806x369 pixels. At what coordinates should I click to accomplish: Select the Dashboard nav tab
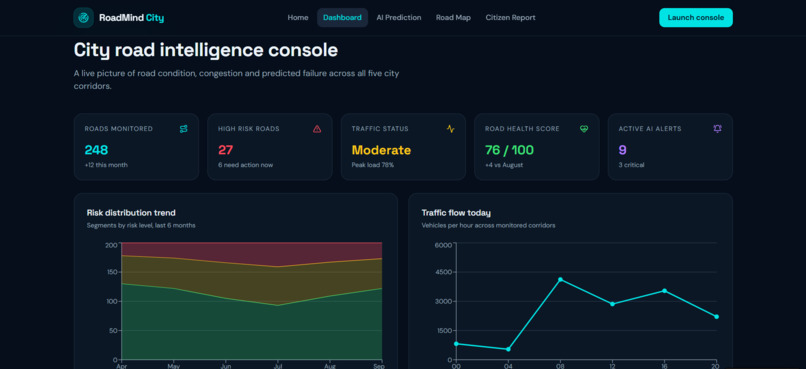pyautogui.click(x=342, y=17)
